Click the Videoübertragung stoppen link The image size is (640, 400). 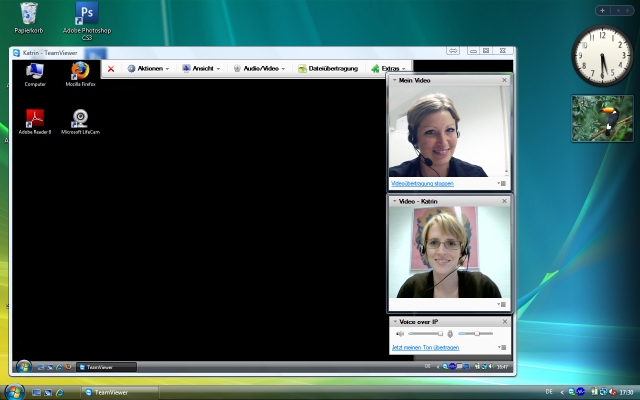(422, 184)
